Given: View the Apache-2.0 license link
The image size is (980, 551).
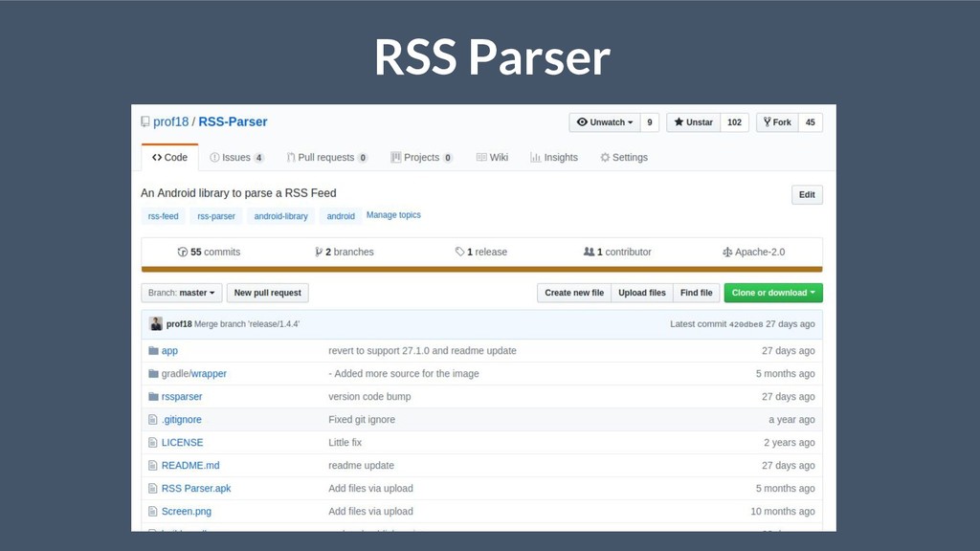Looking at the screenshot, I should click(x=754, y=252).
